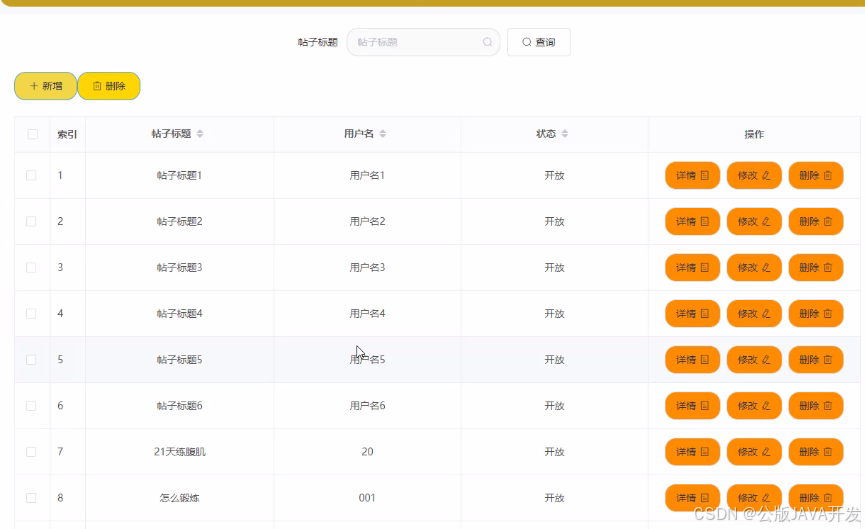Image resolution: width=865 pixels, height=529 pixels.
Task: Click cell text 用户名4
Action: 367,313
